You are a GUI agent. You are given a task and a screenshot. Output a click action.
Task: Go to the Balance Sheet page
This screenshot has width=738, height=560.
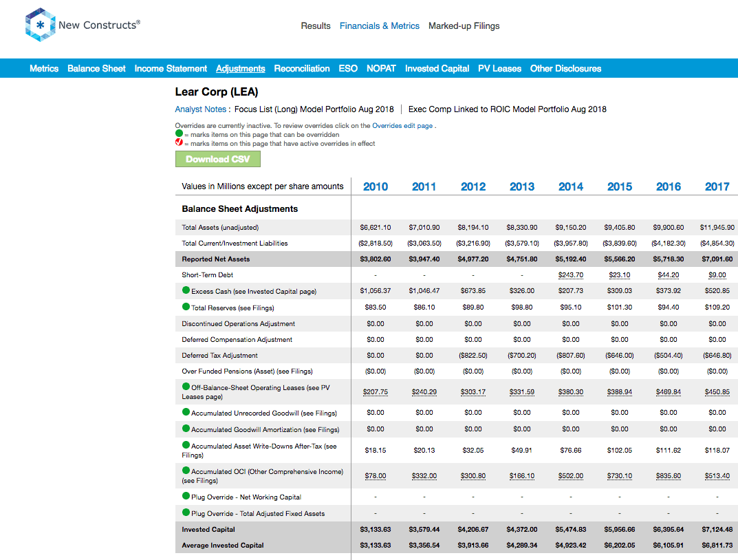[96, 69]
